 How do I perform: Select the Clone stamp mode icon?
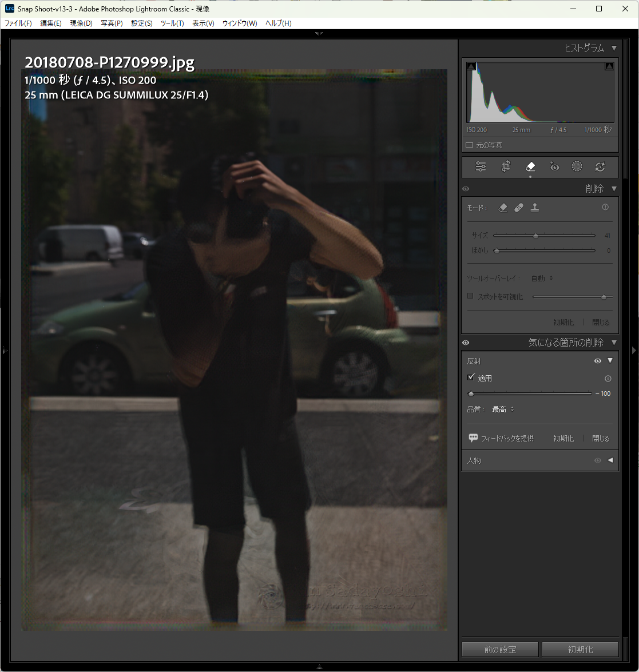[x=535, y=208]
